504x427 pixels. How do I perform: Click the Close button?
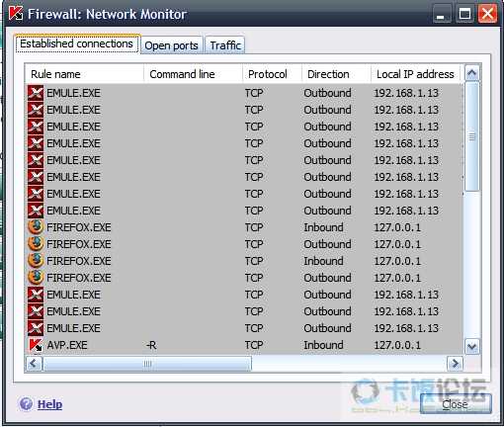coord(456,404)
